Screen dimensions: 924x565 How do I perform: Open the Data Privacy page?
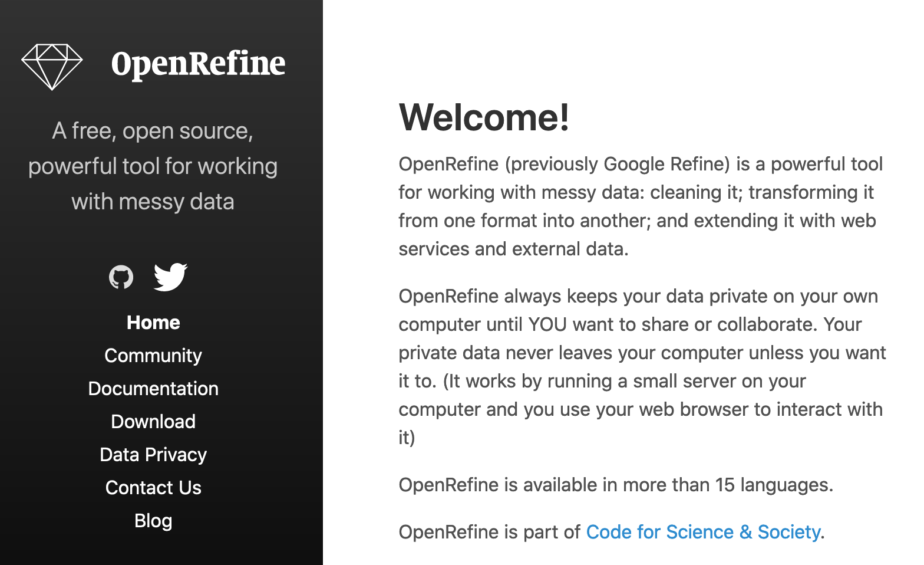153,455
